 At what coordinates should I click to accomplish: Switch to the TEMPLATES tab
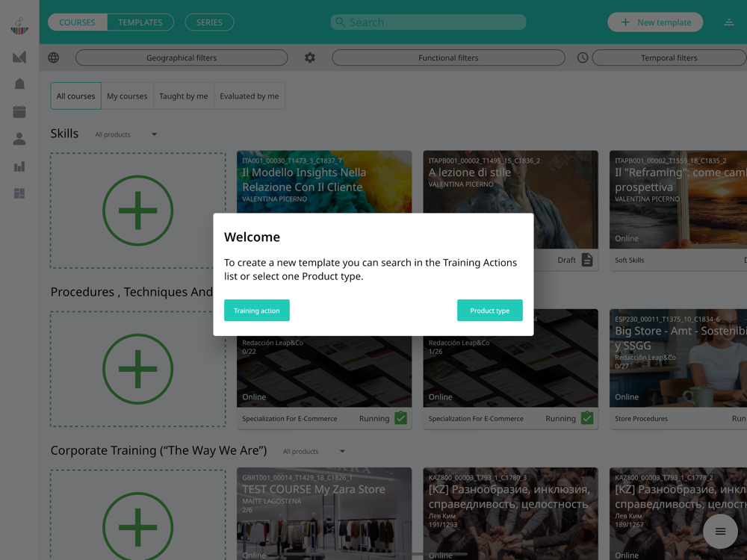click(140, 22)
